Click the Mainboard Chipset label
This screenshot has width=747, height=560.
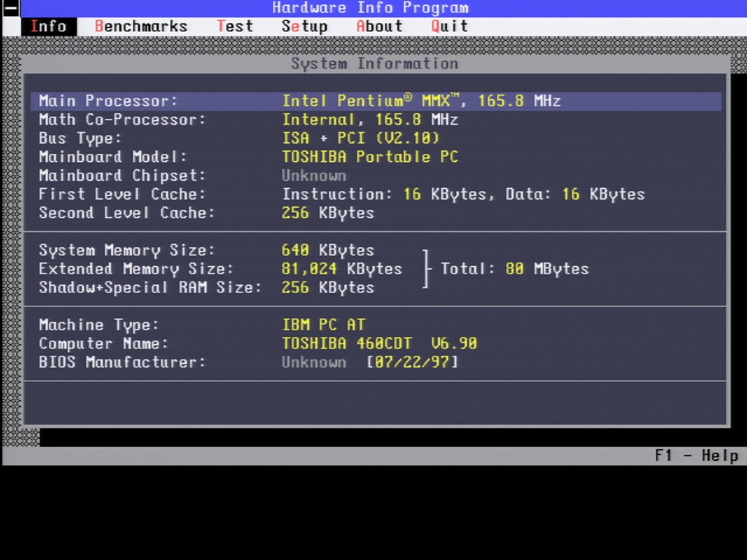(x=122, y=176)
